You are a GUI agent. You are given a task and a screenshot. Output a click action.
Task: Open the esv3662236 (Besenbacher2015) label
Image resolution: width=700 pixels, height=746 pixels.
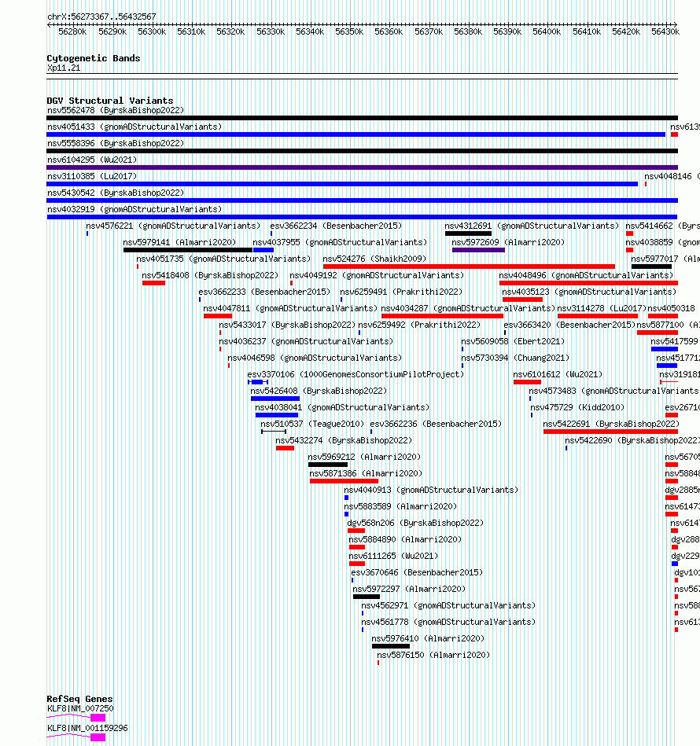tap(436, 424)
